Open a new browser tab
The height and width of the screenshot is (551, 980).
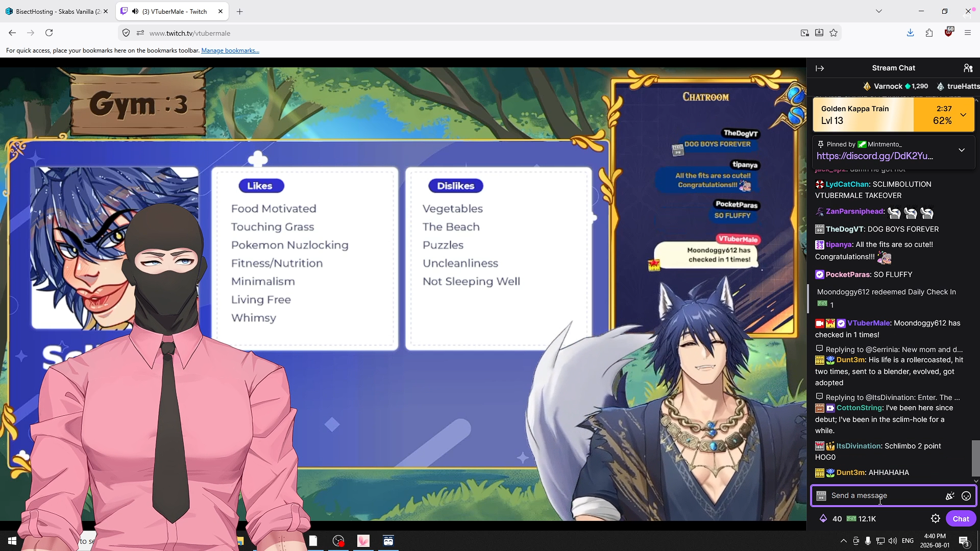coord(240,11)
